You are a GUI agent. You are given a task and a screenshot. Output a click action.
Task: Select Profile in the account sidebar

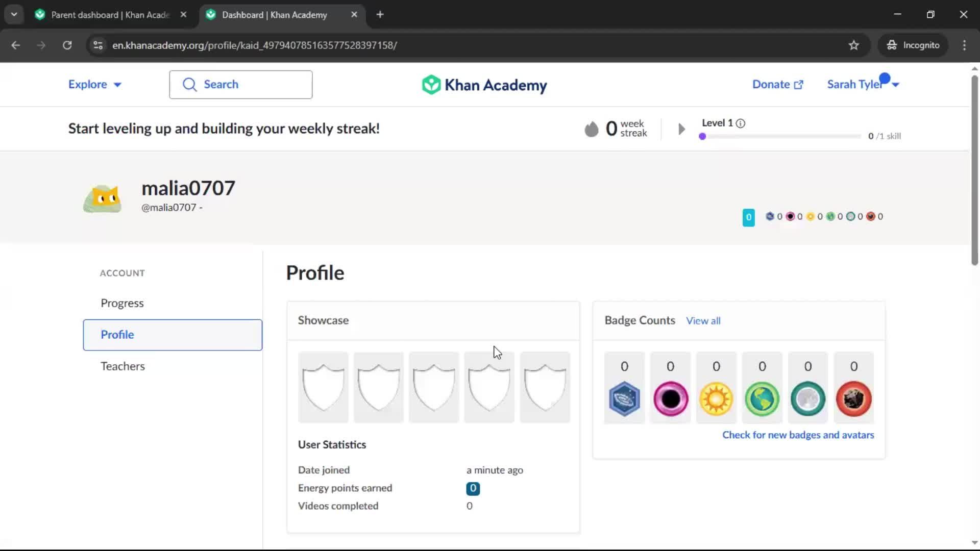[173, 335]
